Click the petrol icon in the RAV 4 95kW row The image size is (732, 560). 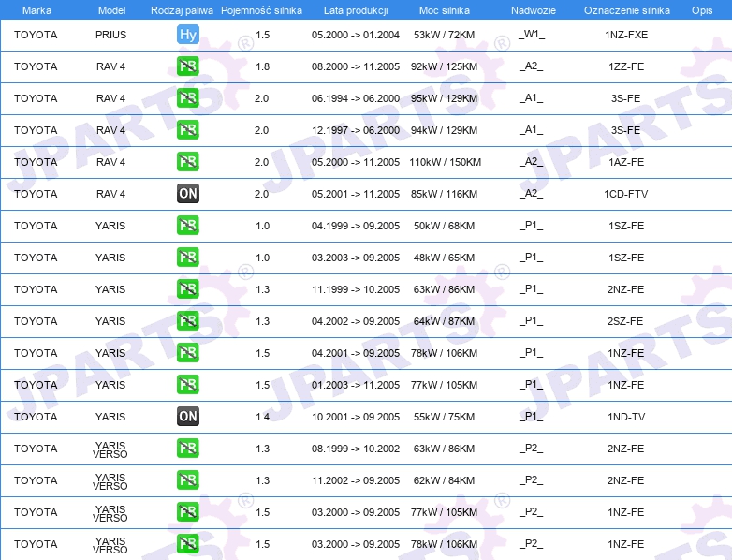[x=188, y=98]
